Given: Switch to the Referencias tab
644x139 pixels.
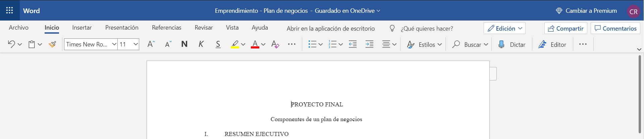Looking at the screenshot, I should coord(166,28).
